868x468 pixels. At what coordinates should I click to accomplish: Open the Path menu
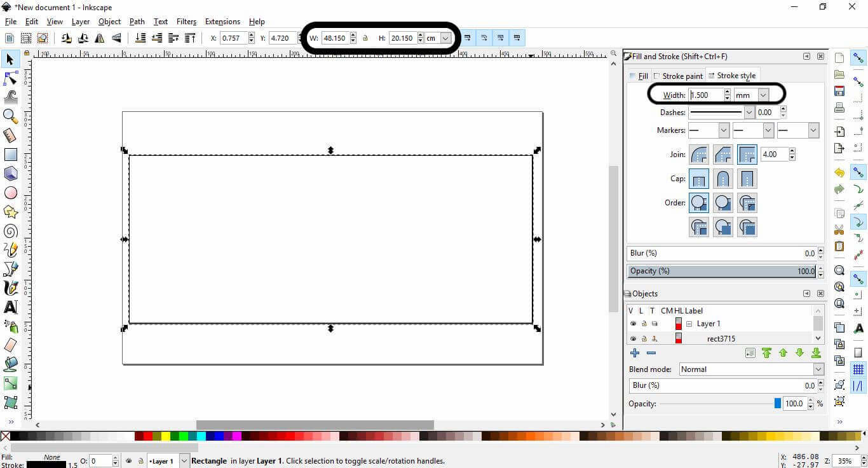[137, 22]
